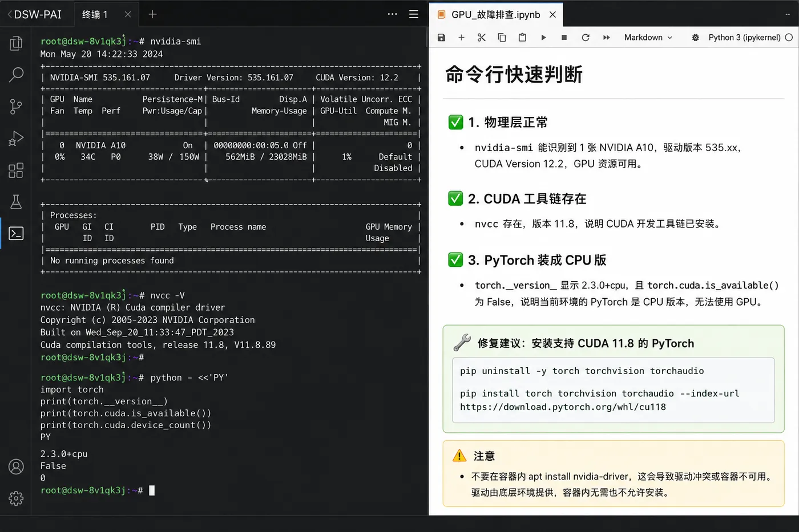The height and width of the screenshot is (532, 799).
Task: Click the 'Mon May 20 14:22:33 2024' timestamp
Action: pyautogui.click(x=102, y=54)
